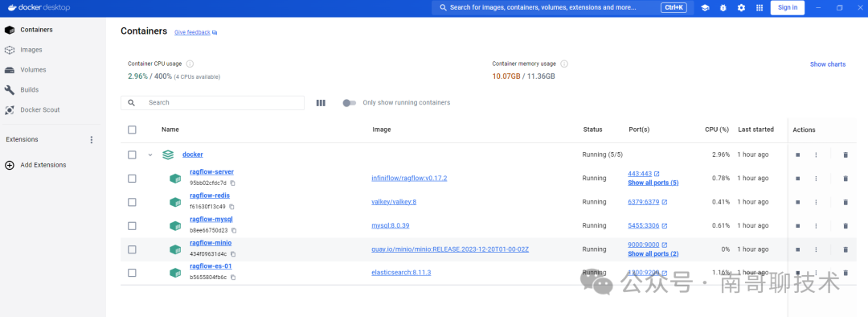
Task: Open the Extensions three-dot menu
Action: pos(92,140)
